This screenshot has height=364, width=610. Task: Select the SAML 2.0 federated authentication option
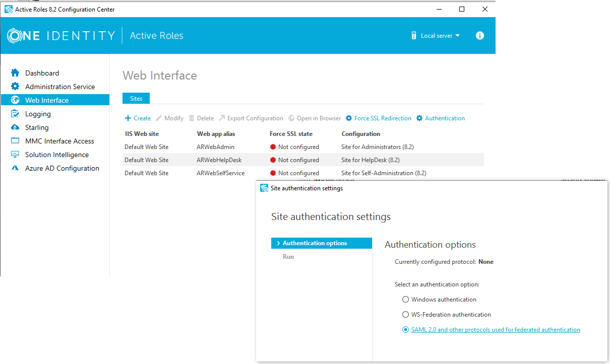click(x=405, y=330)
